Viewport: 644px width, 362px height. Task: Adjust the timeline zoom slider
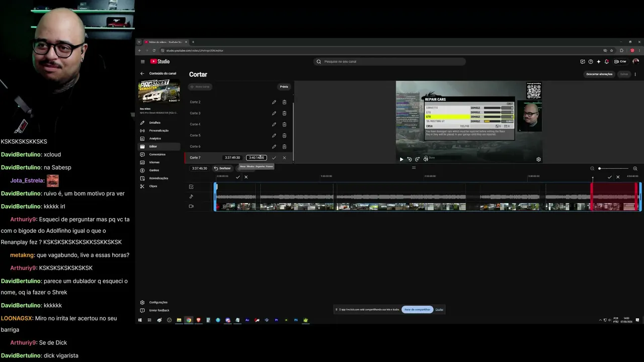[x=613, y=168]
